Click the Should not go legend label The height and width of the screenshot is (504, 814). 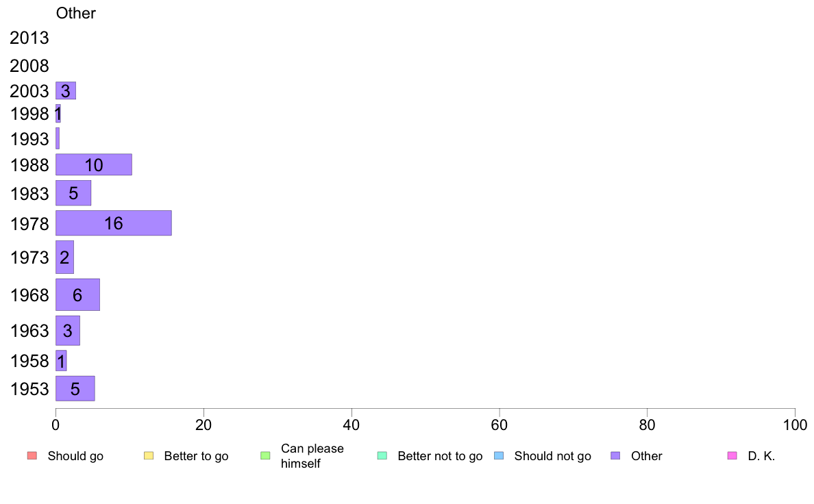(x=553, y=456)
